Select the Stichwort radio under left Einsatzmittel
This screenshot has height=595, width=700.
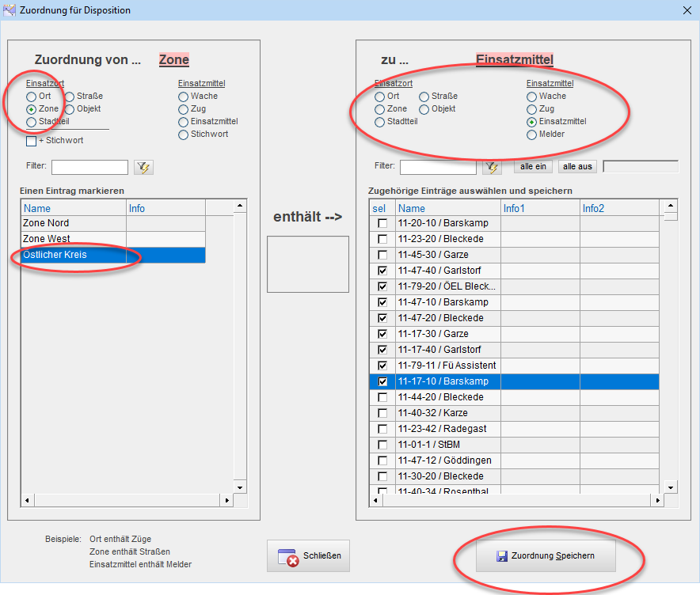[184, 135]
